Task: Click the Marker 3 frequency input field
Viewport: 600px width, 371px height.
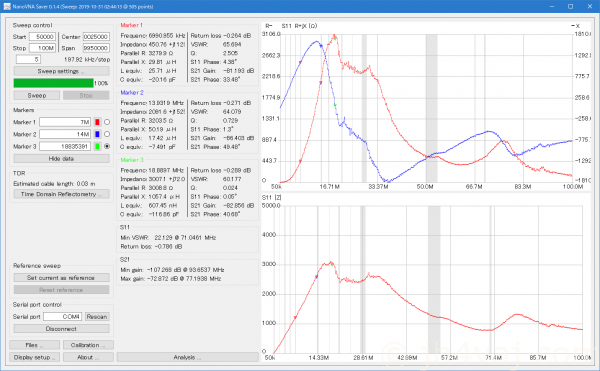Action: (65, 146)
